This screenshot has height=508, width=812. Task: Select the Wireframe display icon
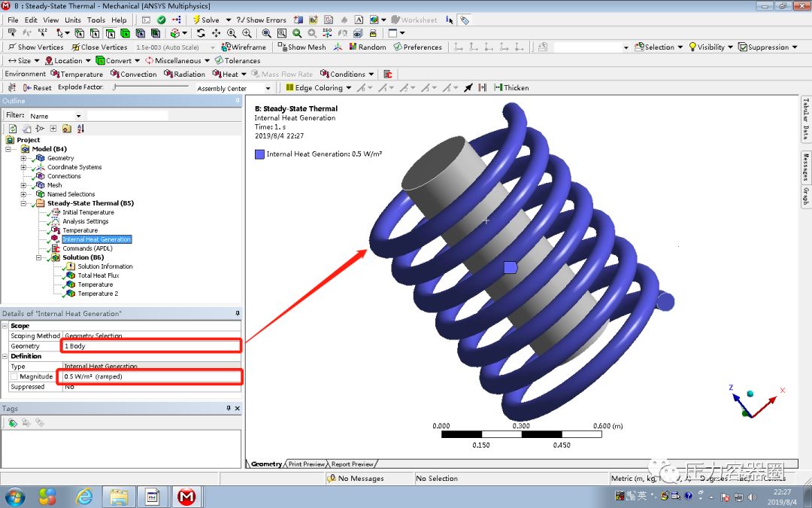[x=246, y=47]
